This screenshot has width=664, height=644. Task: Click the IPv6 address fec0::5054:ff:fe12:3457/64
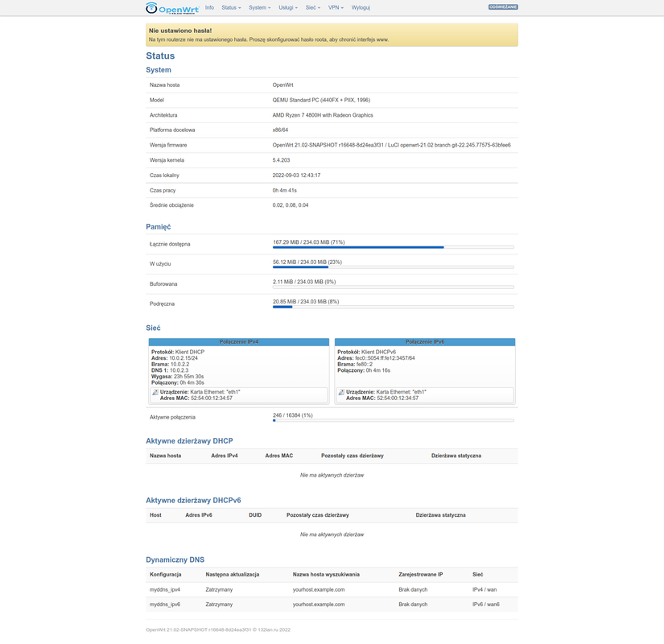(x=385, y=358)
